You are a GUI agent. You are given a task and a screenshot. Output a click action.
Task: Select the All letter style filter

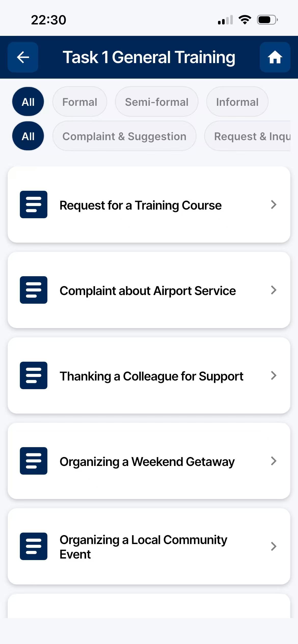click(x=28, y=102)
